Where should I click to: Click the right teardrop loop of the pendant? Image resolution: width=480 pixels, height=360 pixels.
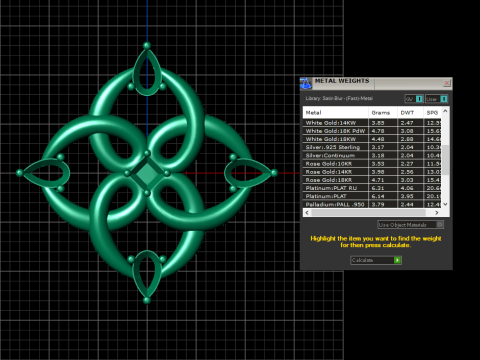coord(248,173)
